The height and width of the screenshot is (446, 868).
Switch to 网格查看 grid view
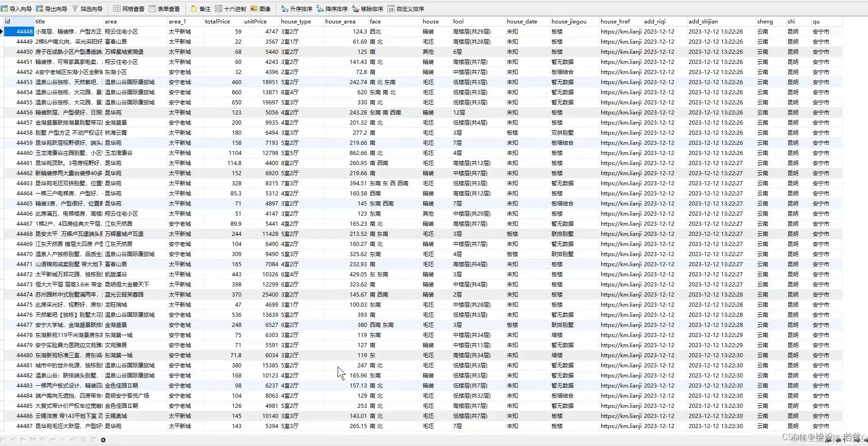coord(129,9)
